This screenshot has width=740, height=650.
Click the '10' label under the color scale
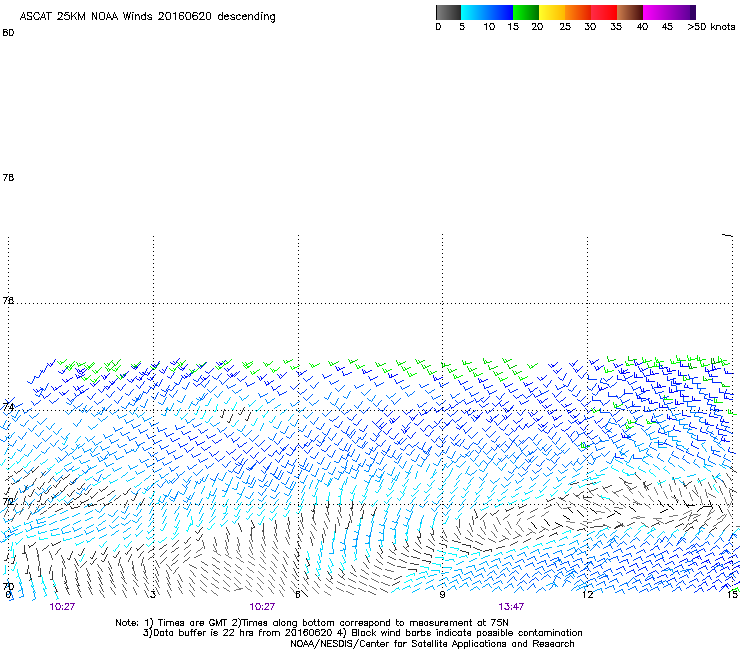pos(489,27)
